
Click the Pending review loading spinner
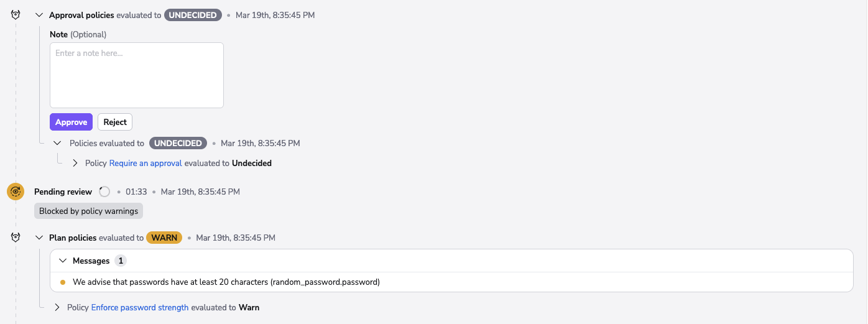click(104, 192)
